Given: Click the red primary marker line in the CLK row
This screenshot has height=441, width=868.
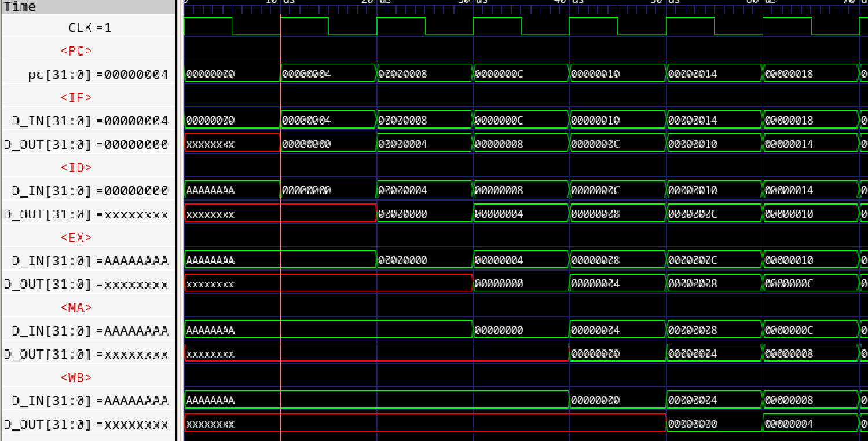Looking at the screenshot, I should click(280, 27).
